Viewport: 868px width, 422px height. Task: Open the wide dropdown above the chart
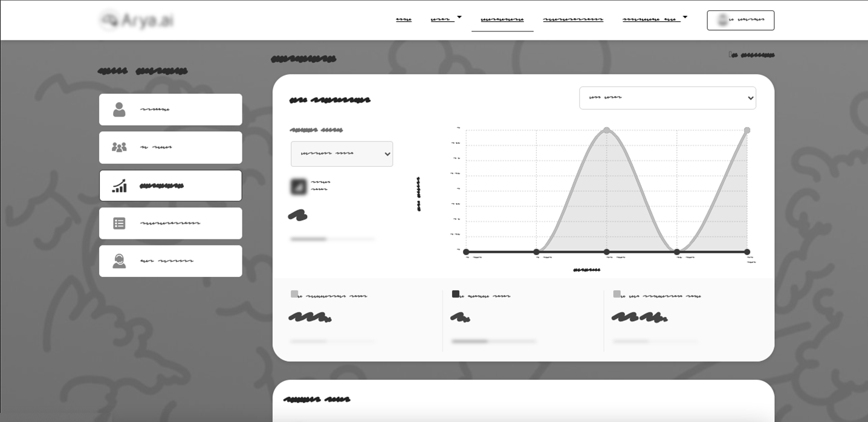point(667,98)
